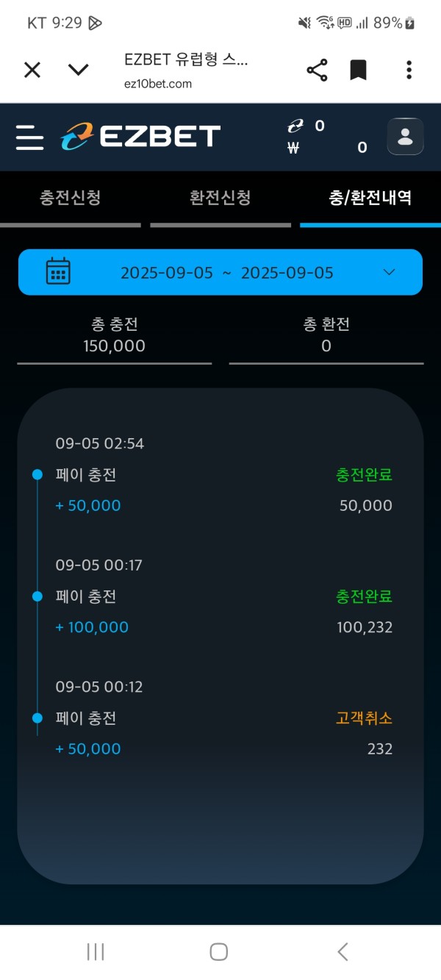Click the calendar icon in the date bar

point(58,271)
